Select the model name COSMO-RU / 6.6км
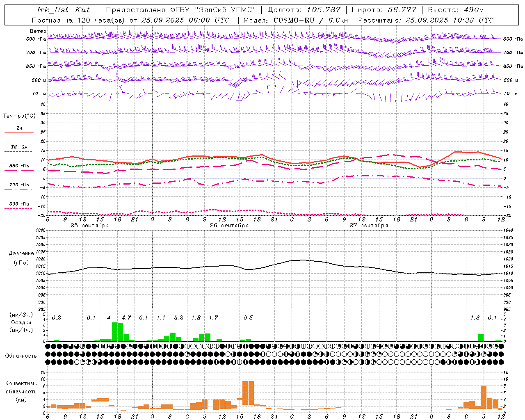The image size is (525, 420). point(310,20)
